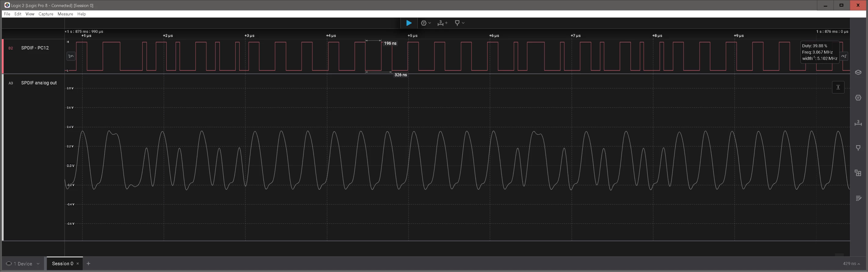Click the red D2 channel color bar

pos(3,56)
